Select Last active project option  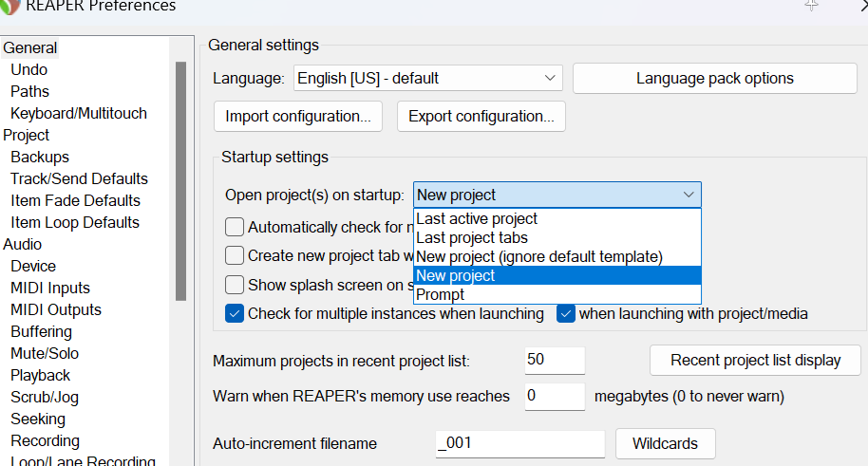point(477,218)
